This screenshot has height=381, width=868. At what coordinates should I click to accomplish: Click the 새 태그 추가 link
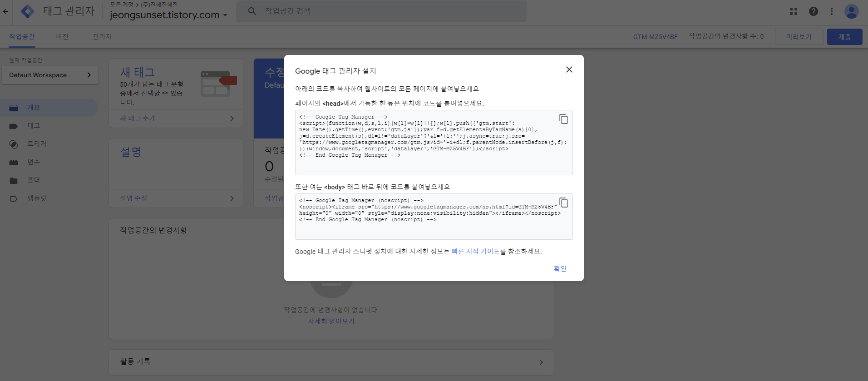click(x=138, y=118)
